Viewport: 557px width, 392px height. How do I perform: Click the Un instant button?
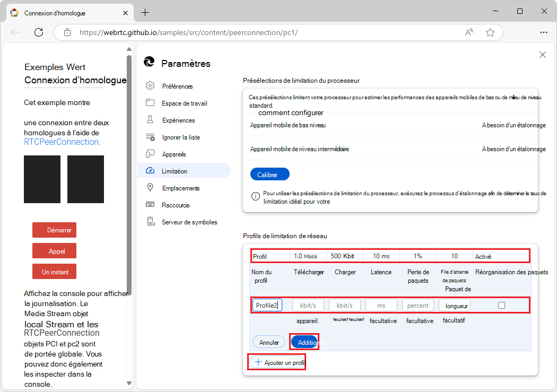pos(54,272)
